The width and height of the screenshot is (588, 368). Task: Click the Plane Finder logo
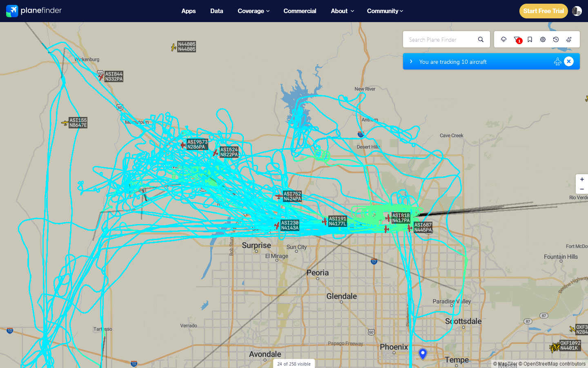(34, 11)
